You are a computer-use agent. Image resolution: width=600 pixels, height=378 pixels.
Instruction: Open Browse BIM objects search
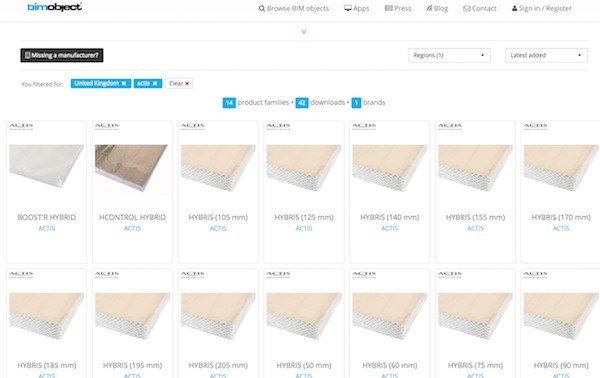(x=293, y=8)
